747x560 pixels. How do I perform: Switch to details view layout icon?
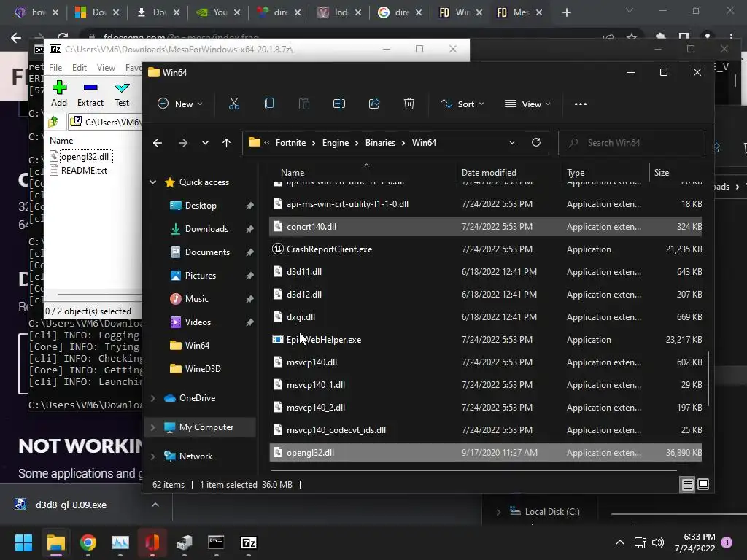coord(687,485)
